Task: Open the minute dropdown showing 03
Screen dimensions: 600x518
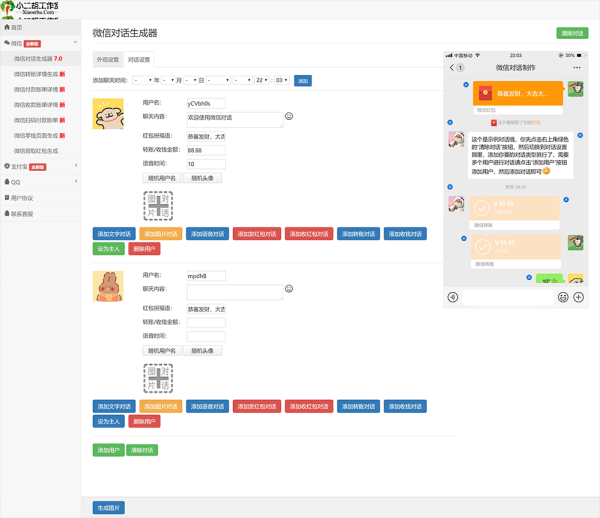Action: [x=282, y=80]
